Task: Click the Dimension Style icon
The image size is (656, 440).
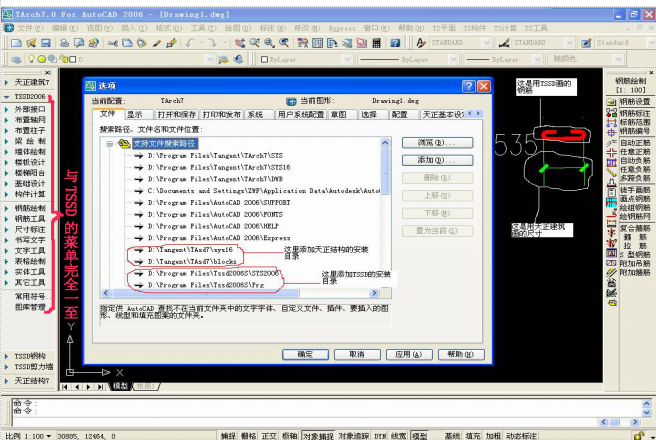Action: coord(504,43)
